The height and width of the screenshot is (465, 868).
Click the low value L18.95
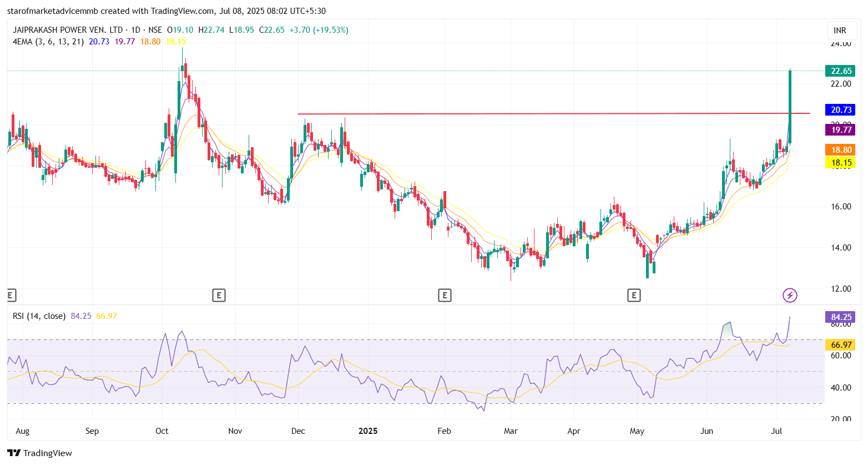point(241,30)
